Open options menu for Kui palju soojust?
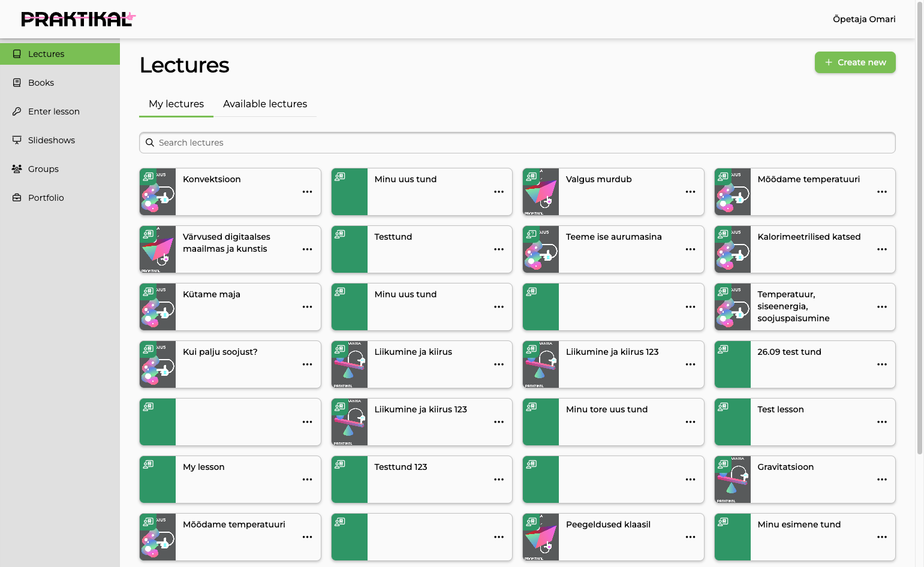Viewport: 924px width, 567px height. (x=308, y=364)
